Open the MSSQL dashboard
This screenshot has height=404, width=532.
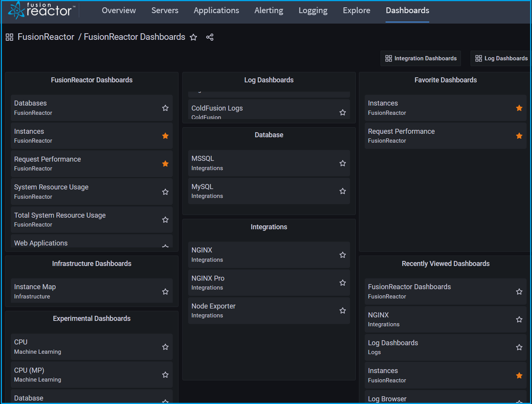269,163
